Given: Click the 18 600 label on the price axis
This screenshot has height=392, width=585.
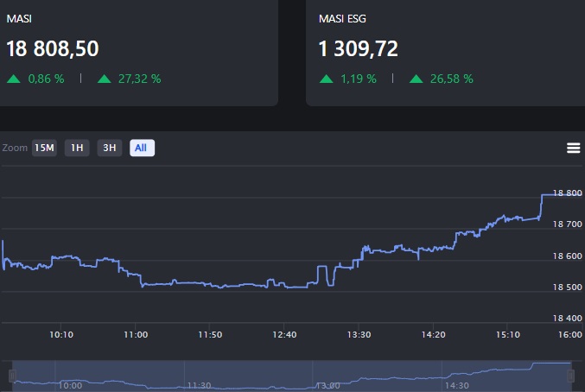Looking at the screenshot, I should (x=566, y=256).
